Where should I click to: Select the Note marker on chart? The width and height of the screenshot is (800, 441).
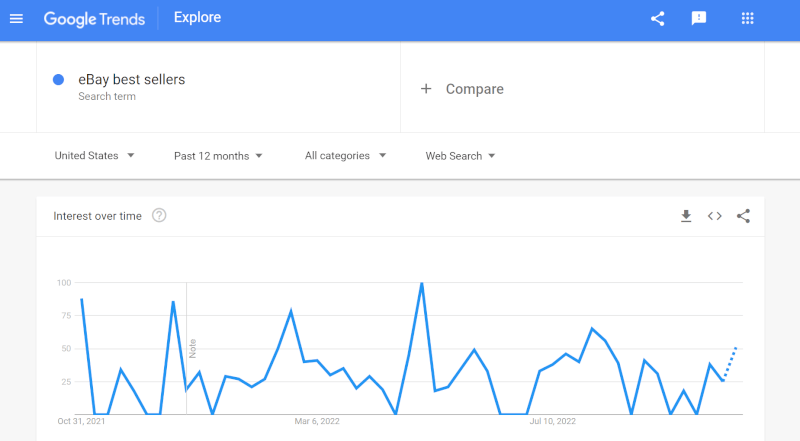(192, 348)
